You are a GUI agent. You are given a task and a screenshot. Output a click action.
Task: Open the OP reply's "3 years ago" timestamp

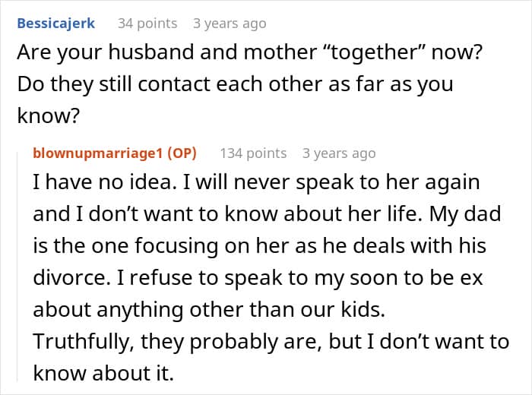pyautogui.click(x=339, y=153)
